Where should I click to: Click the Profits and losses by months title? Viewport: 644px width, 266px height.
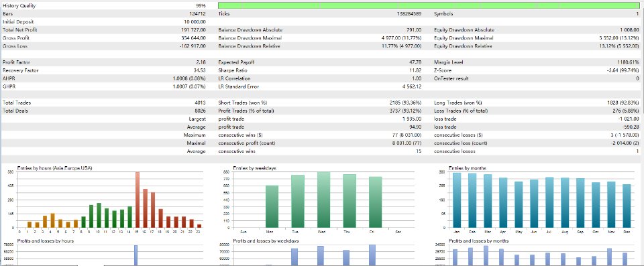[x=478, y=241]
